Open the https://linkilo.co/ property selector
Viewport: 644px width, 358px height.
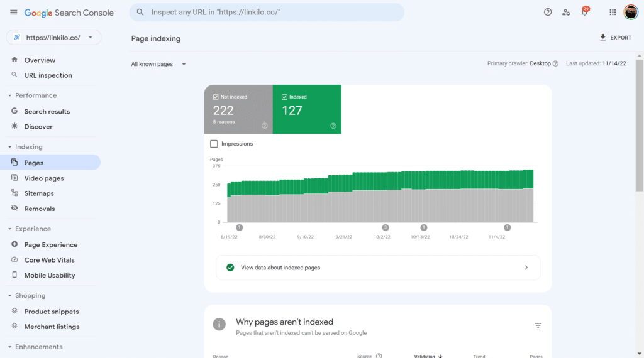click(x=54, y=37)
